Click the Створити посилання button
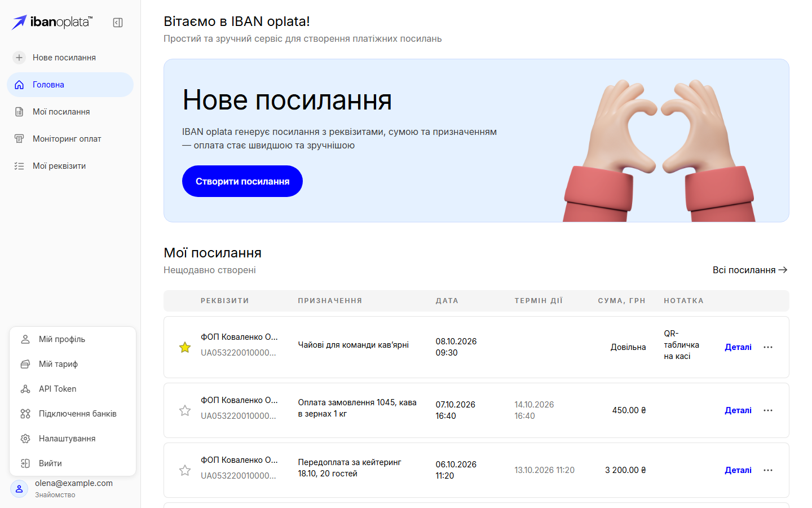The image size is (812, 508). coord(242,181)
